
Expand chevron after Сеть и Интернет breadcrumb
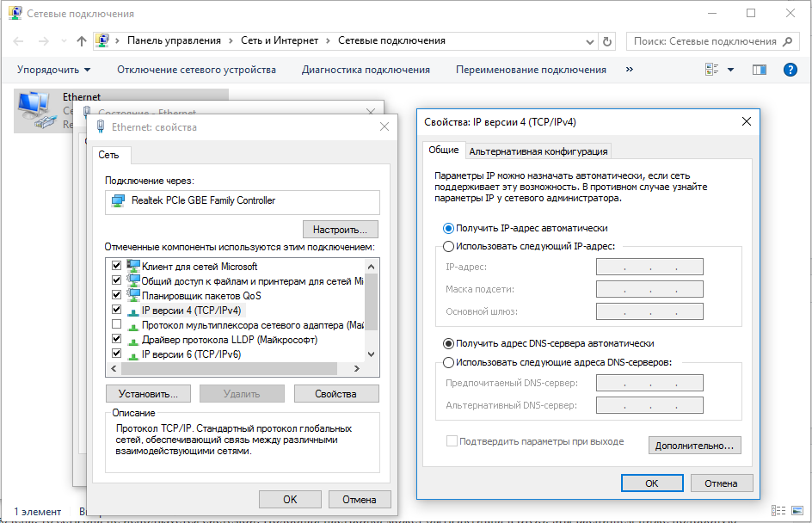click(x=328, y=41)
